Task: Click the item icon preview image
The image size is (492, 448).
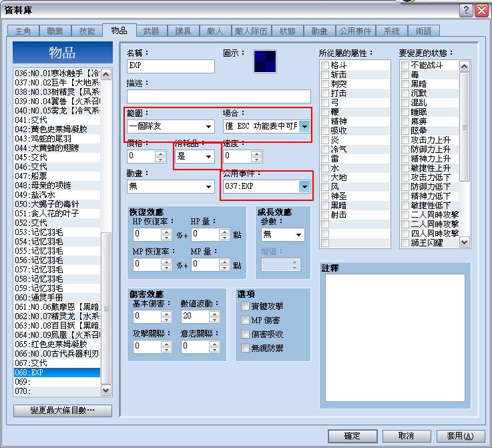Action: (x=265, y=61)
